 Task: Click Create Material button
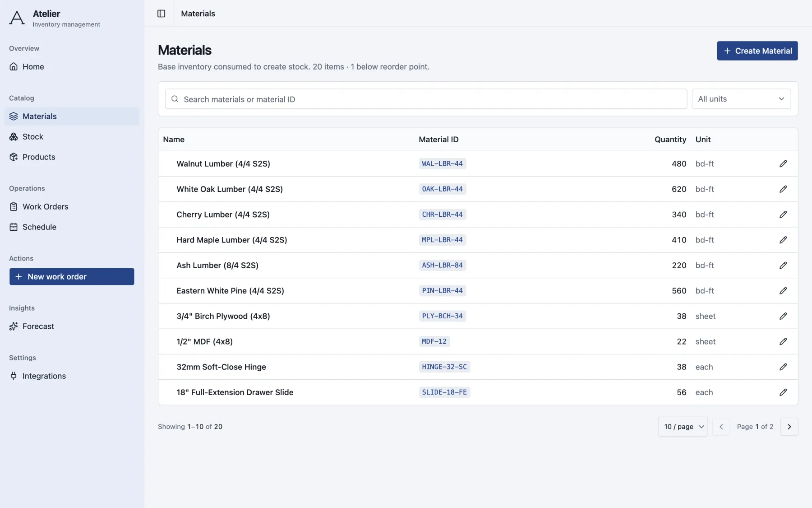point(757,51)
